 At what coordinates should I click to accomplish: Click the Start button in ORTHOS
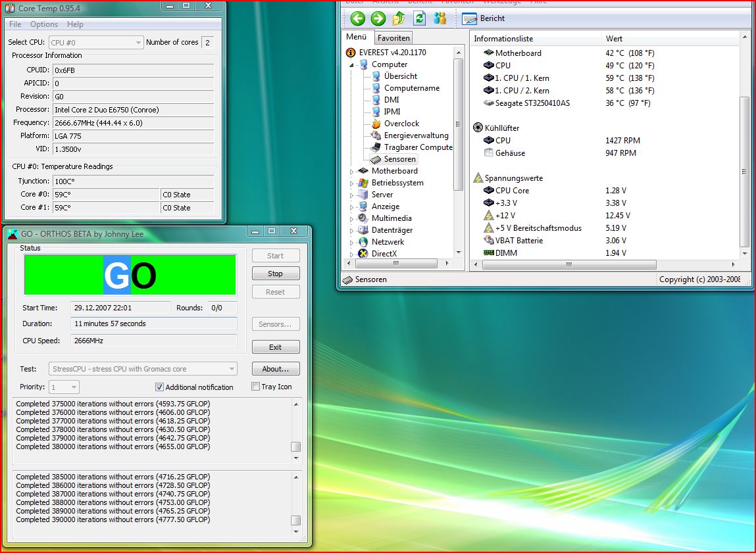pyautogui.click(x=275, y=256)
